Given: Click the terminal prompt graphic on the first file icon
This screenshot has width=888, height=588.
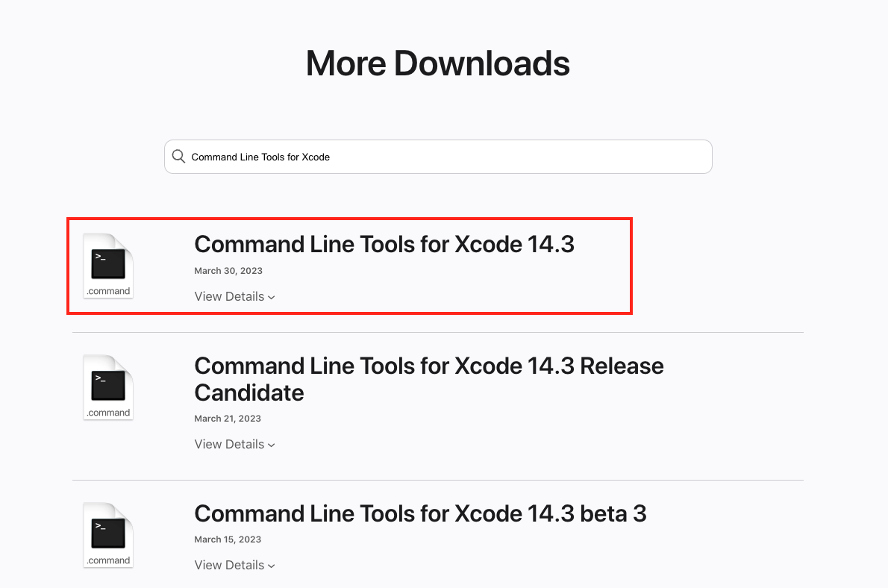Looking at the screenshot, I should pyautogui.click(x=108, y=264).
